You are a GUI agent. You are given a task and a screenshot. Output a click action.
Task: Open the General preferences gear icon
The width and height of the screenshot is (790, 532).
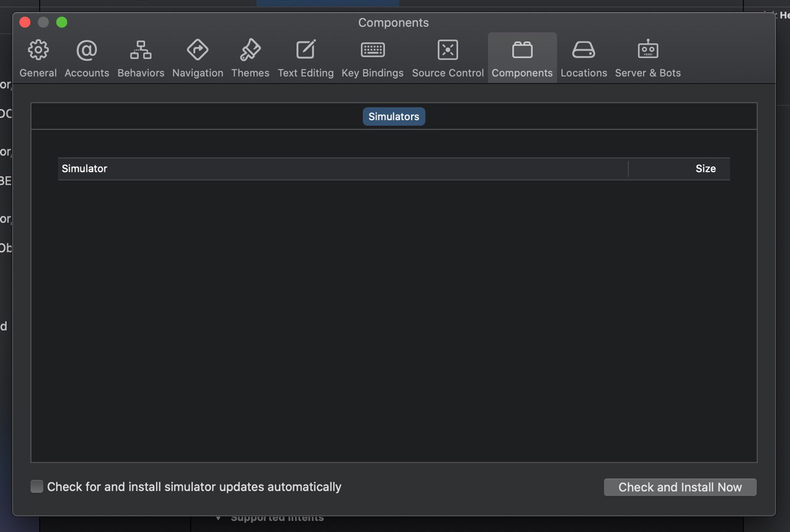(x=38, y=50)
